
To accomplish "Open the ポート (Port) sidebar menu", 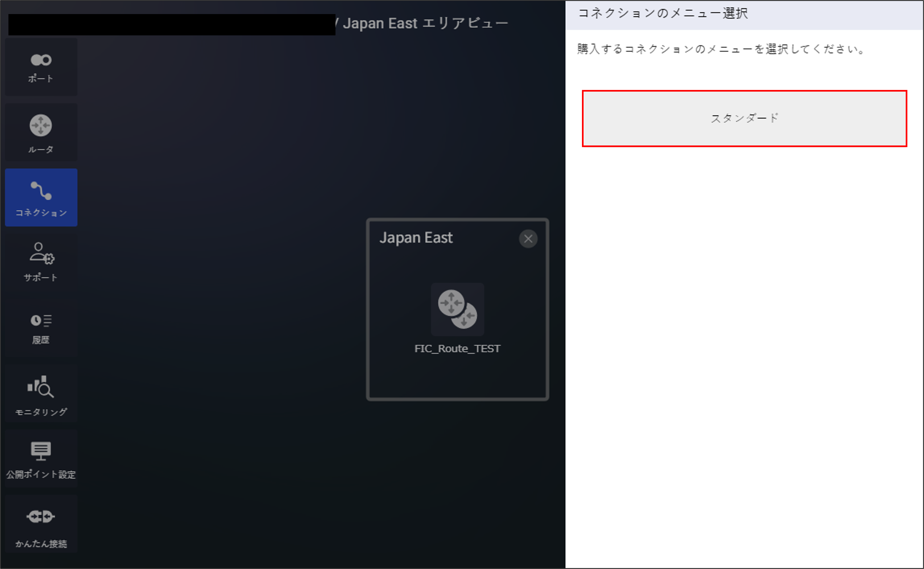I will (41, 67).
